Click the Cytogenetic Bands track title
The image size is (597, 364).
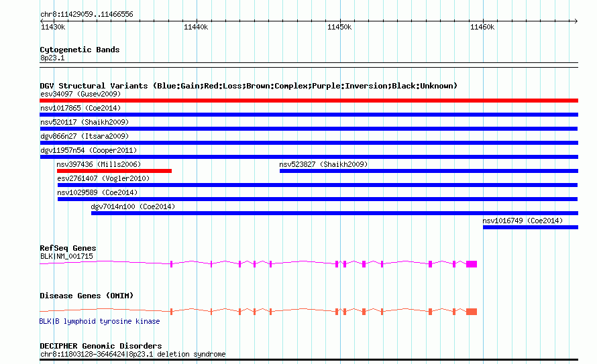click(80, 50)
